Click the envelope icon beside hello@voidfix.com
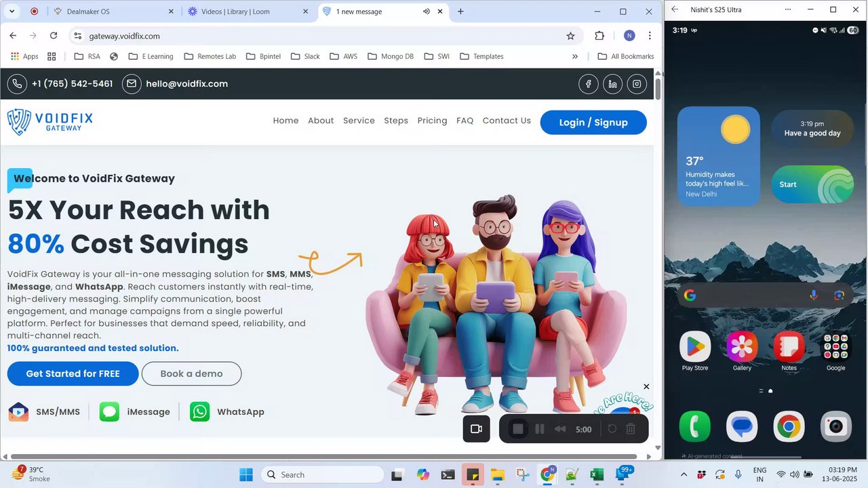 click(x=132, y=84)
